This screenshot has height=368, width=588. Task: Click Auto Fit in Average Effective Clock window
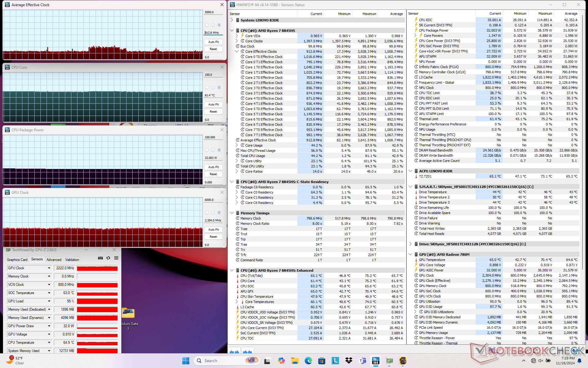(x=213, y=42)
